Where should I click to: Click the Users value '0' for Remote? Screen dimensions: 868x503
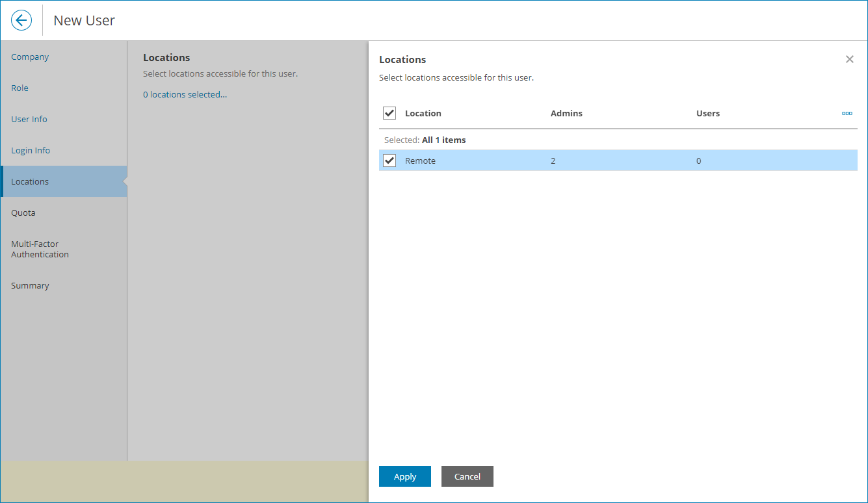click(699, 161)
